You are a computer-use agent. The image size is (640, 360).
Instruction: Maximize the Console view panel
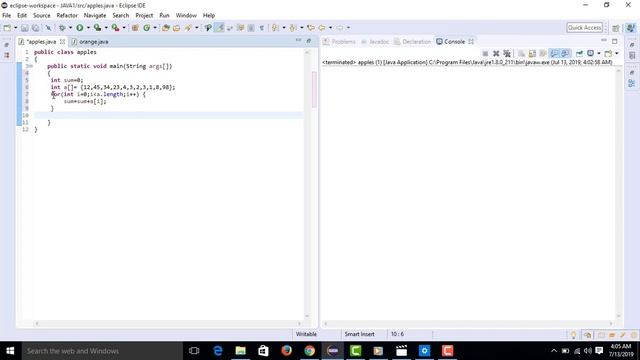coord(615,41)
